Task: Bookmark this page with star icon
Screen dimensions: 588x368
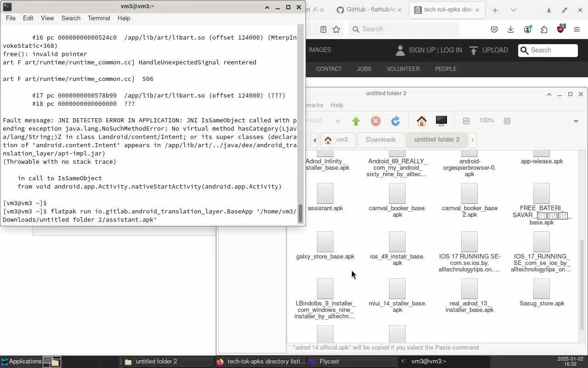Action: point(336,29)
